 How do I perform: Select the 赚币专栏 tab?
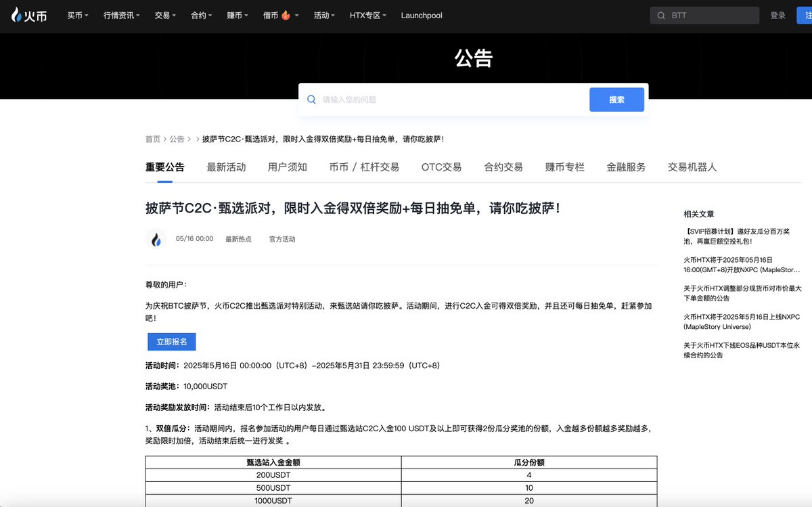click(565, 167)
